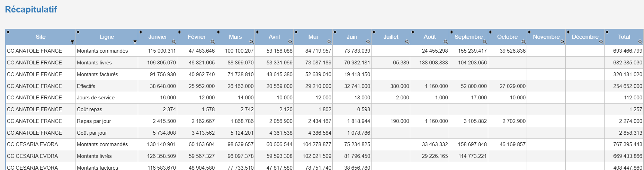
Task: Click sort arrows icon on Avril column
Action: coord(257,32)
